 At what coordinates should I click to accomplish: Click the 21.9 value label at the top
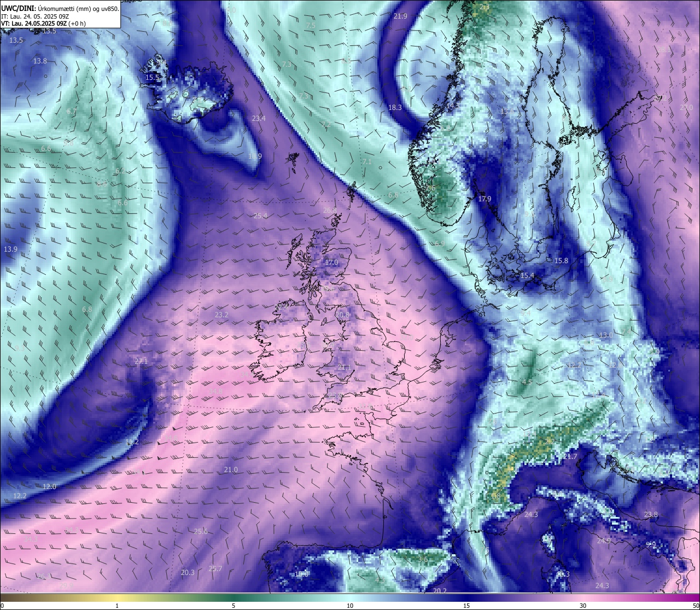(400, 16)
